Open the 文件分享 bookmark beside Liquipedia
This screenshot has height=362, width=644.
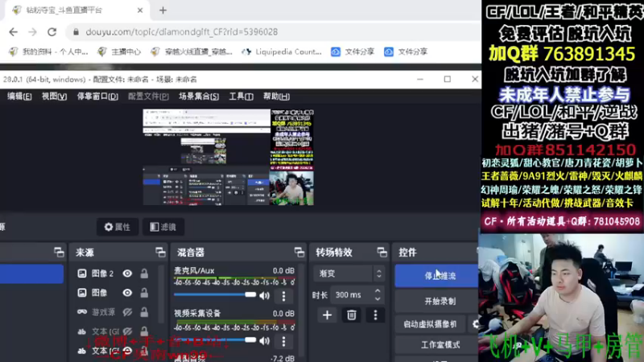click(353, 51)
